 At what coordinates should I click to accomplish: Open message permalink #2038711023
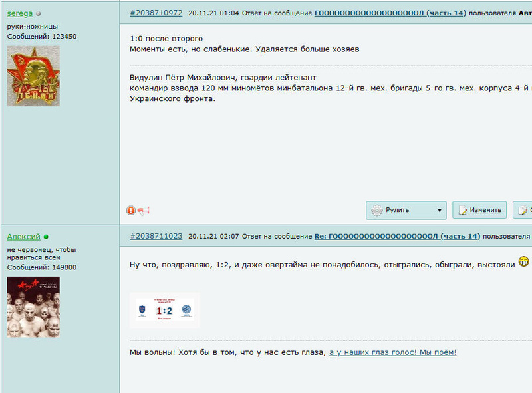(x=156, y=236)
